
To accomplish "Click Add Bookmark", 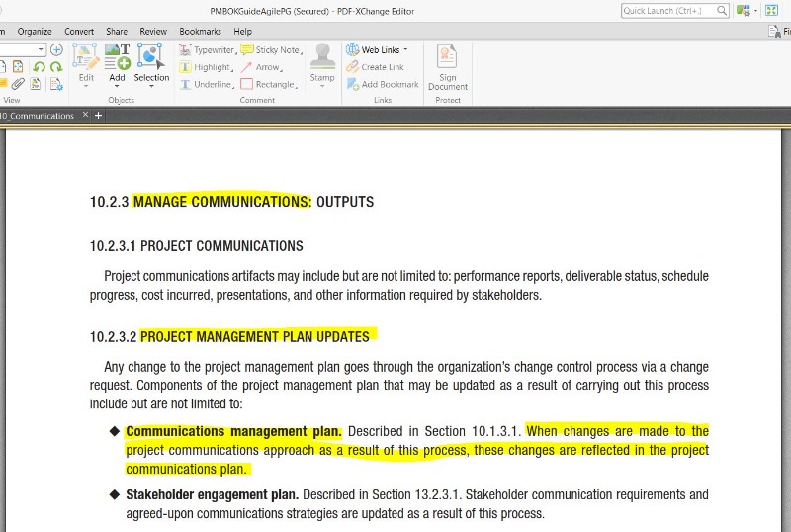I will pyautogui.click(x=383, y=84).
